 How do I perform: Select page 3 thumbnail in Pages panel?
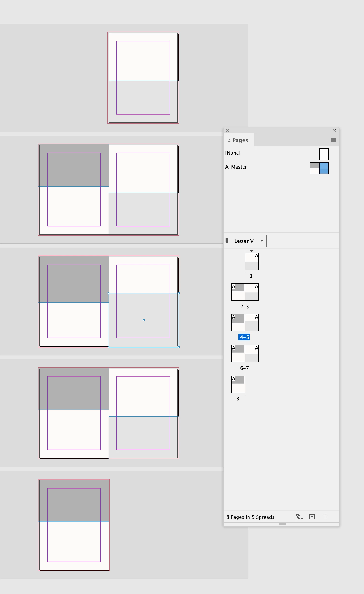pyautogui.click(x=252, y=292)
